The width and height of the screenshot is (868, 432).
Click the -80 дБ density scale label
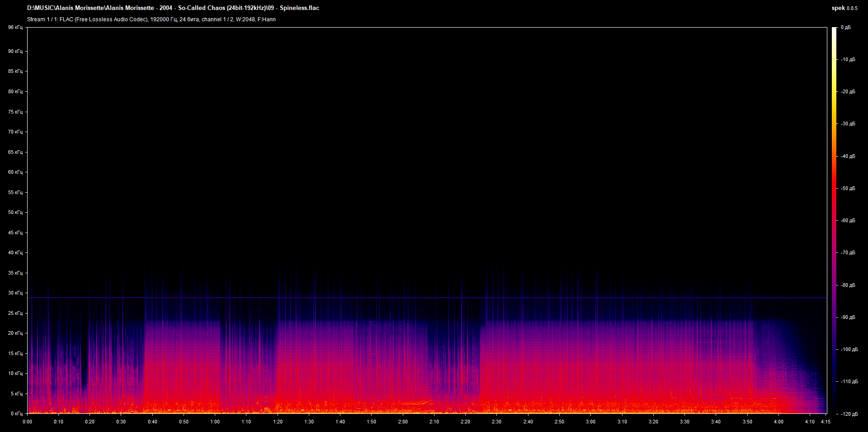pyautogui.click(x=848, y=285)
